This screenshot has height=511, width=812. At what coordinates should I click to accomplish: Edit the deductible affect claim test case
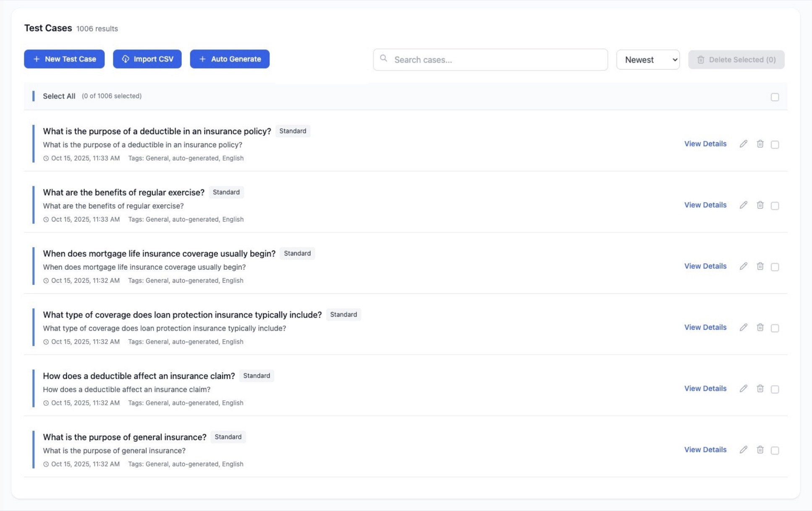pyautogui.click(x=743, y=389)
